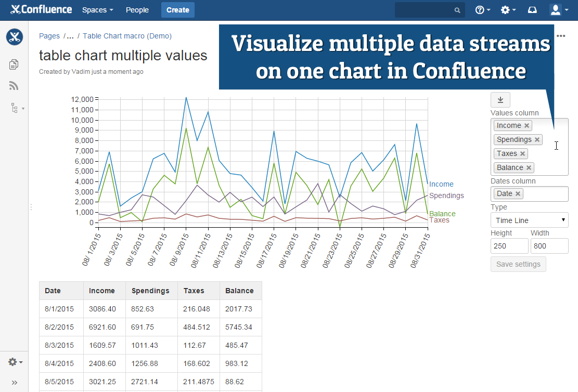Screen dimensions: 578x392
Task: Click the Width input field
Action: (549, 245)
